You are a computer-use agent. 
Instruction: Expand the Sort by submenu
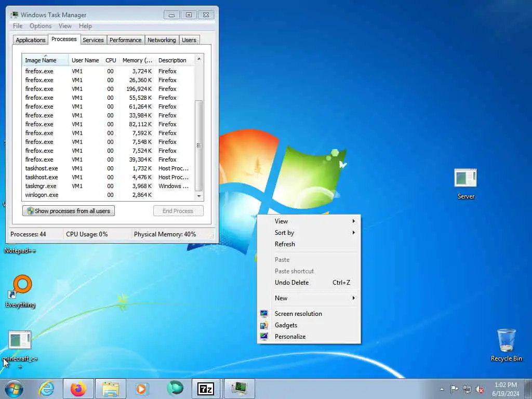(x=309, y=233)
